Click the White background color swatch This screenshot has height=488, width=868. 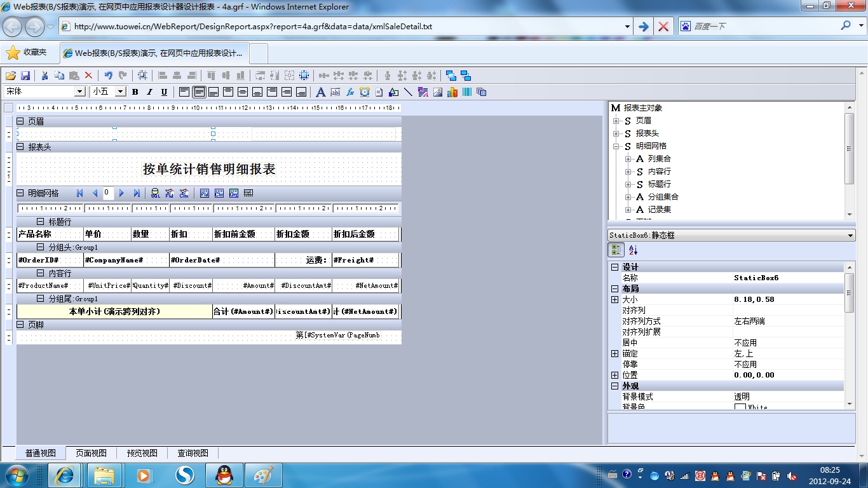[x=740, y=407]
